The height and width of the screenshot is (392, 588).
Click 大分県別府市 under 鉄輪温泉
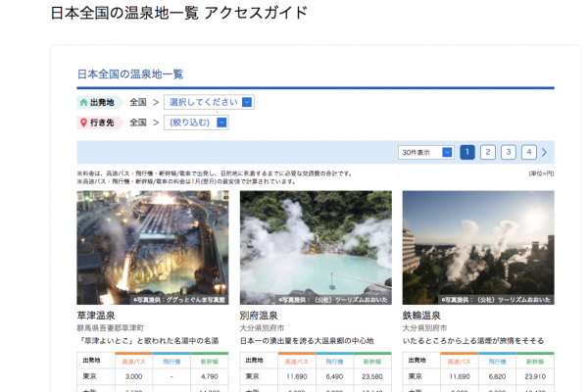(x=424, y=328)
